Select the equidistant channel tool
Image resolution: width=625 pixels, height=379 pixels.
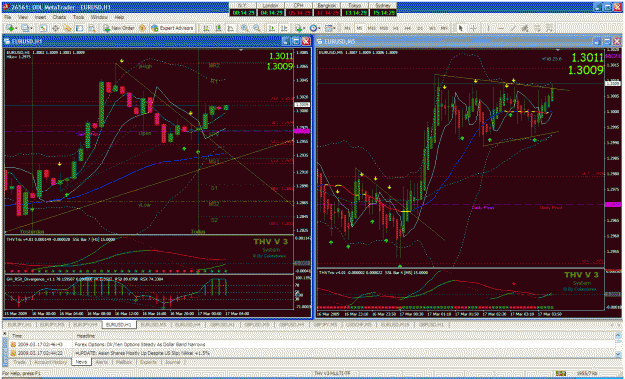pyautogui.click(x=525, y=28)
